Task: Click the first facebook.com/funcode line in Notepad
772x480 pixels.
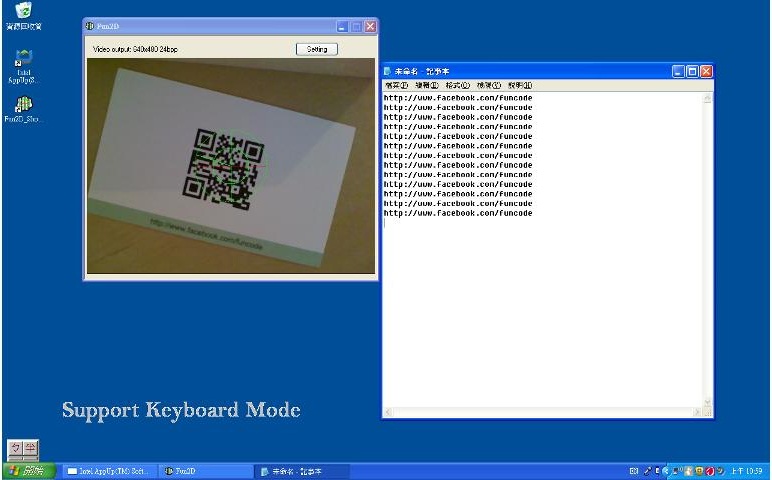Action: click(458, 98)
